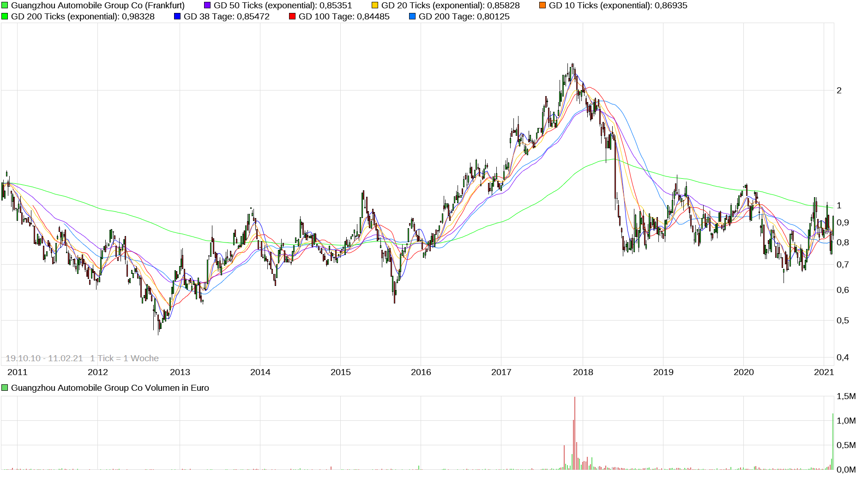Click the tallest red volume bar near 2018
The width and height of the screenshot is (868, 479).
pos(574,430)
